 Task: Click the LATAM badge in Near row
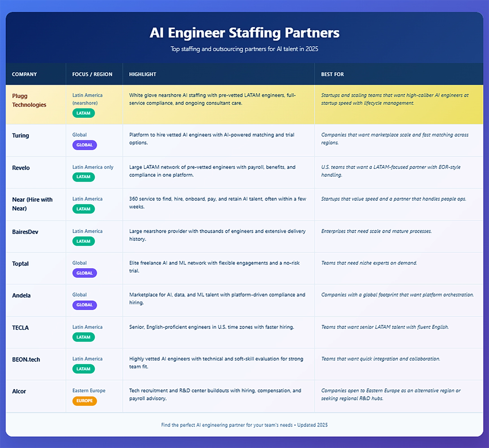point(83,209)
